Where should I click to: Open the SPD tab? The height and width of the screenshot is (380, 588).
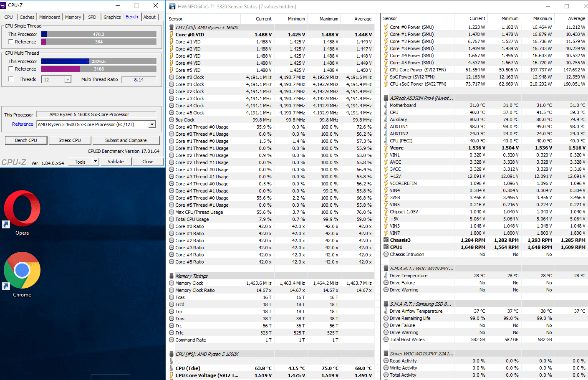tap(92, 17)
